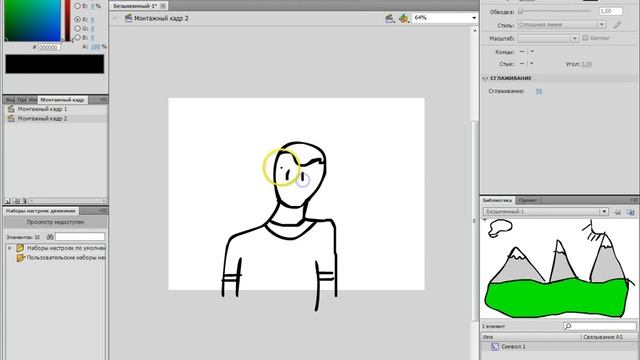The width and height of the screenshot is (640, 360).
Task: Collapse the СГЛАЖИВАНИЕ section
Action: 485,78
